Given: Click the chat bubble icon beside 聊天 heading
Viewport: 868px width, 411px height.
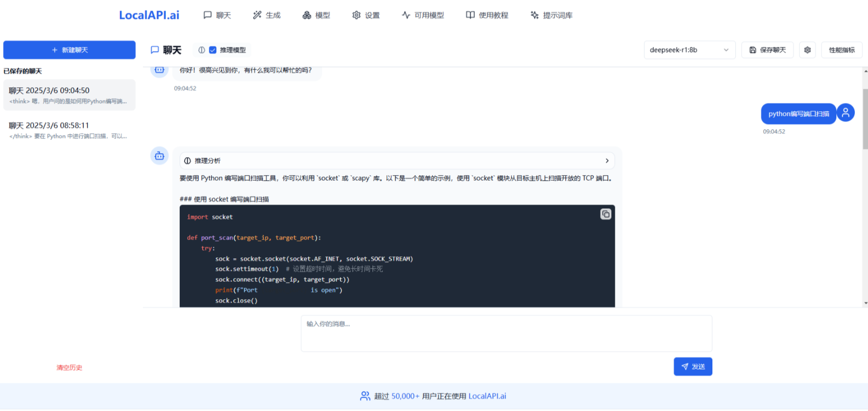Looking at the screenshot, I should pyautogui.click(x=155, y=50).
